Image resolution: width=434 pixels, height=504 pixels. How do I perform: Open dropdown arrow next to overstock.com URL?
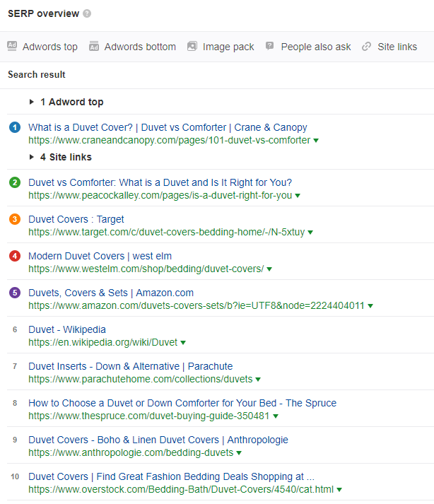[x=339, y=490]
